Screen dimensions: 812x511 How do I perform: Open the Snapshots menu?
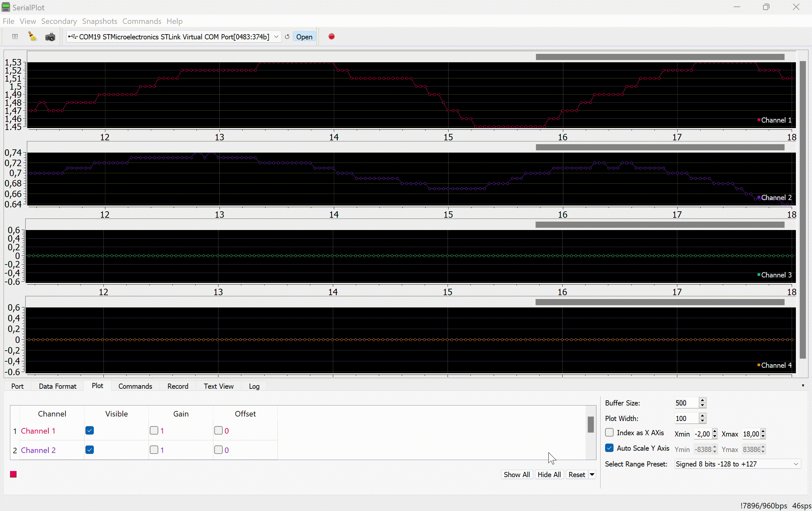click(x=100, y=21)
